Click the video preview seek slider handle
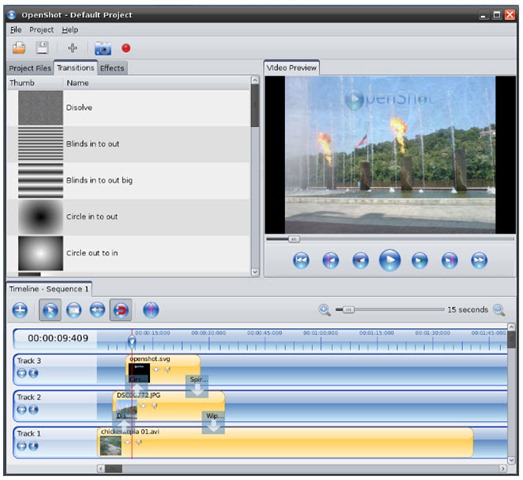Screen dimensions: 523x480 (x=294, y=239)
